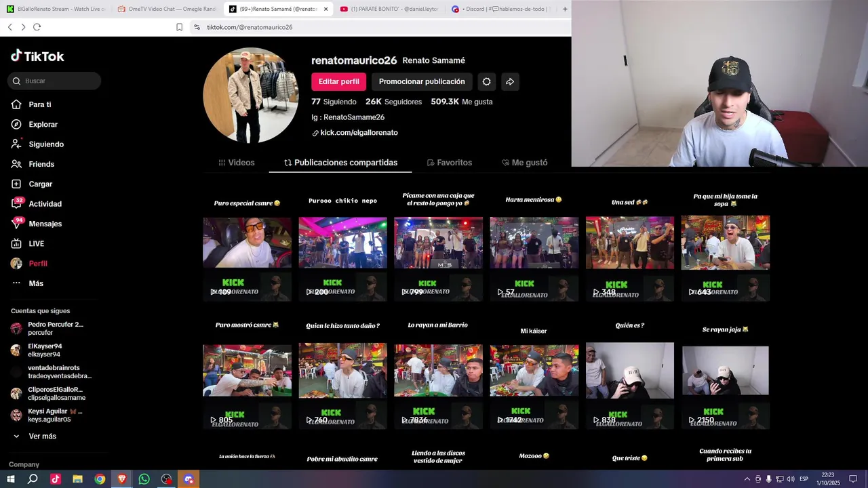
Task: Open the Harta mentirosa video
Action: tap(534, 244)
